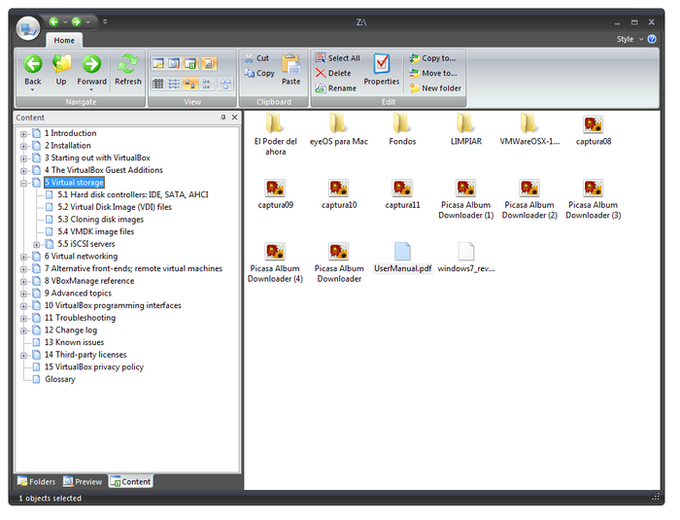Select the LIMPIAR folder
Image resolution: width=680 pixels, height=520 pixels.
(466, 129)
